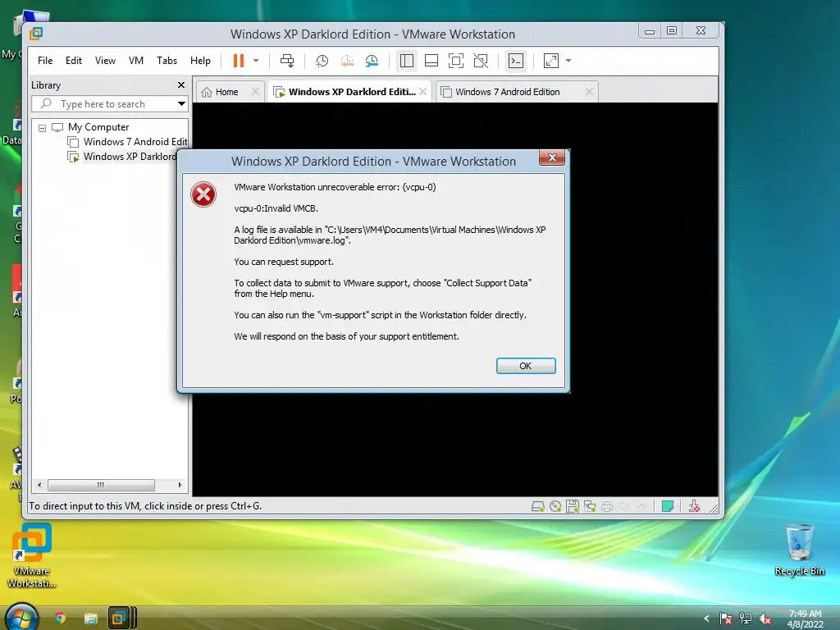840x630 pixels.
Task: Click the floppy drive status icon
Action: pos(573,506)
